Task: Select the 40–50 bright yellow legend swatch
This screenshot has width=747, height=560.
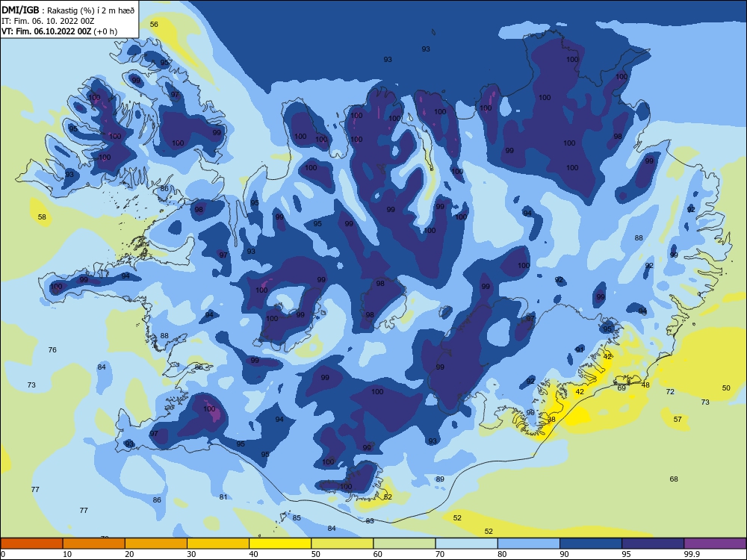Action: pos(280,544)
